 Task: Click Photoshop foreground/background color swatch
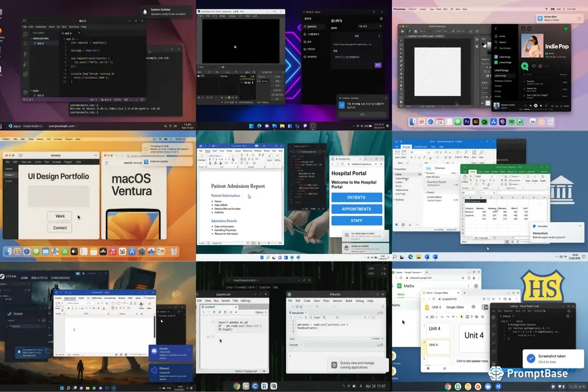point(484,45)
